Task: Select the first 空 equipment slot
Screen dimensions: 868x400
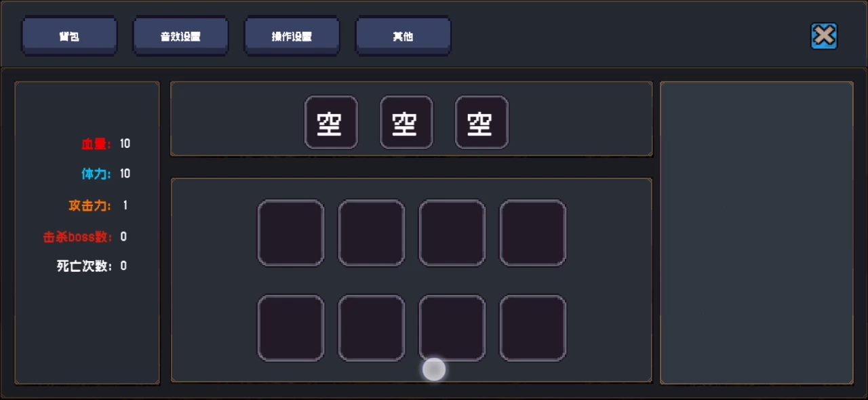Action: coord(331,122)
